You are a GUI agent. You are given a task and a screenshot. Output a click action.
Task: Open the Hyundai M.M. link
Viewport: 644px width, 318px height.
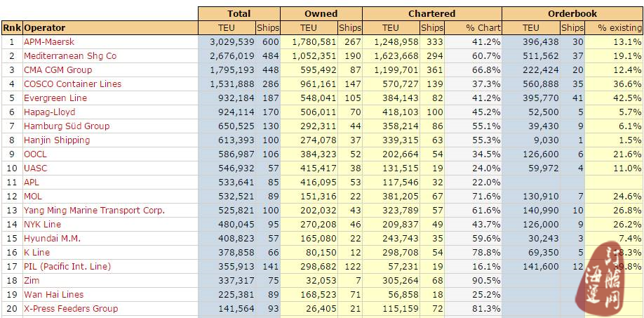[x=52, y=238]
